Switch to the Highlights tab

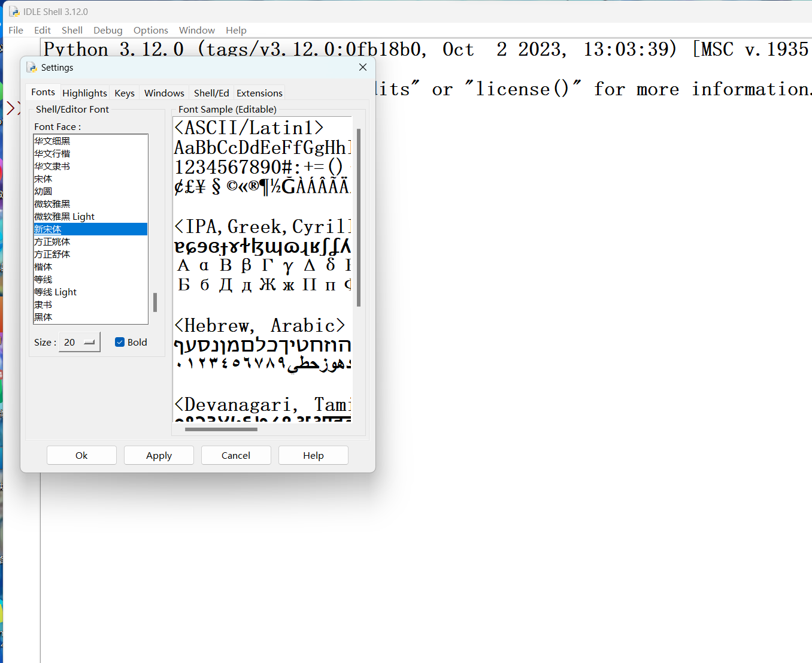tap(85, 93)
